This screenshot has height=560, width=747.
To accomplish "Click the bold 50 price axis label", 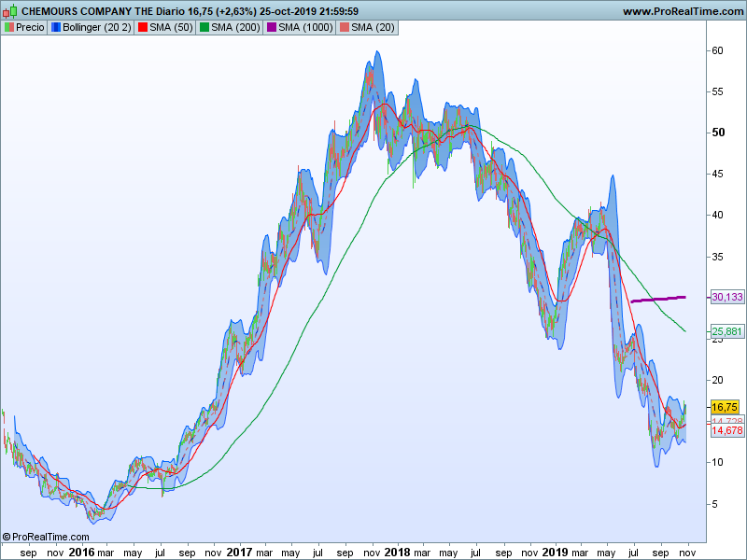I will 718,133.
